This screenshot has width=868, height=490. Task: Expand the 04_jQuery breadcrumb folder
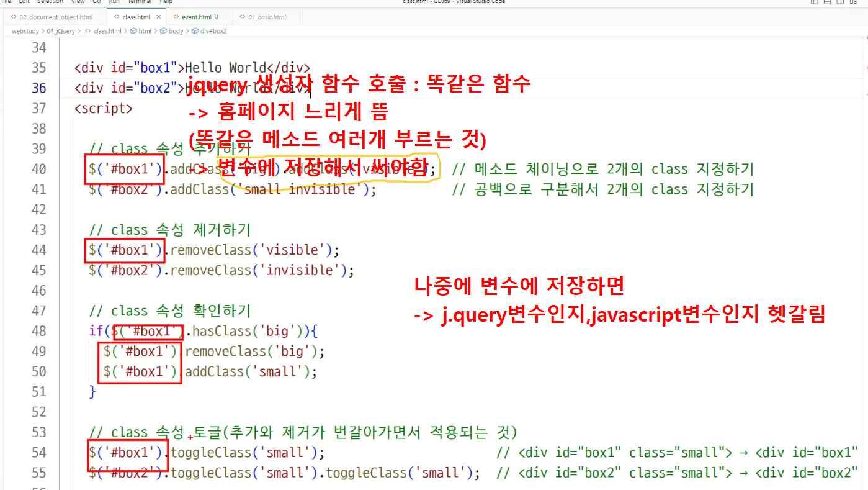coord(61,31)
